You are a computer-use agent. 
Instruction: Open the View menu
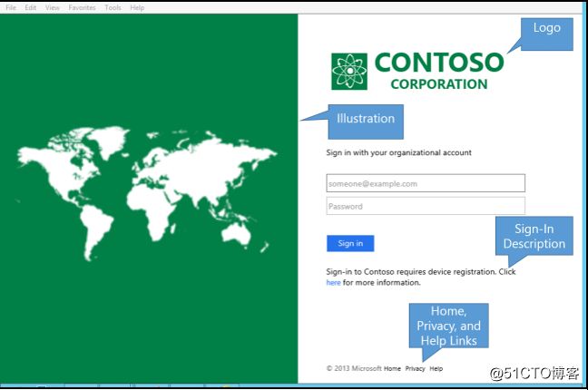(53, 7)
